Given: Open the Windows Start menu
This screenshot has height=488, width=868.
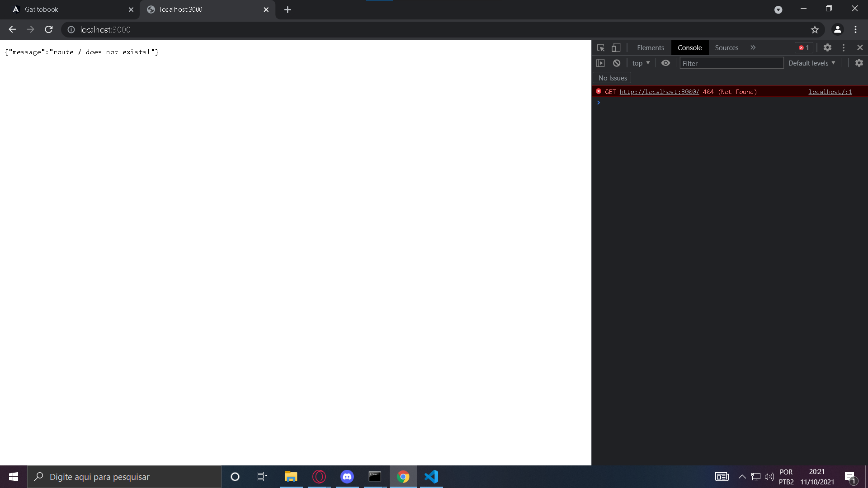Looking at the screenshot, I should [x=14, y=477].
